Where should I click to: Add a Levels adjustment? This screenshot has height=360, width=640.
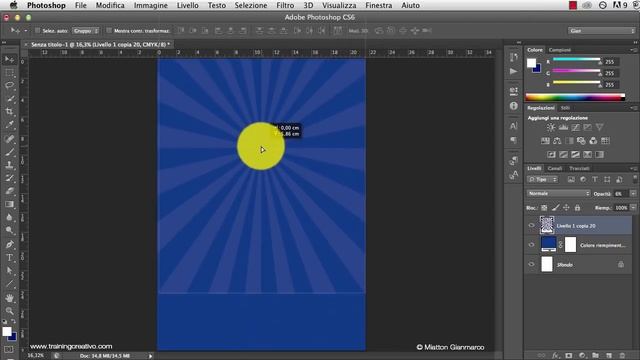click(x=563, y=127)
